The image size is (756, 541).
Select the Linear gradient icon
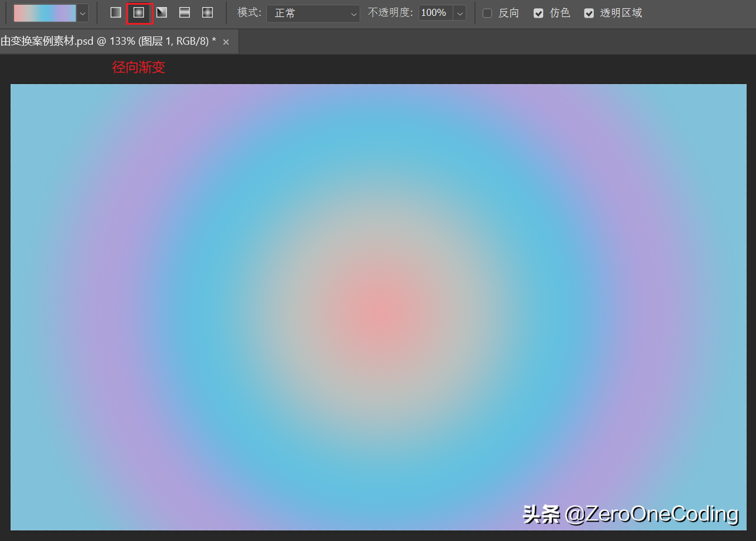116,12
